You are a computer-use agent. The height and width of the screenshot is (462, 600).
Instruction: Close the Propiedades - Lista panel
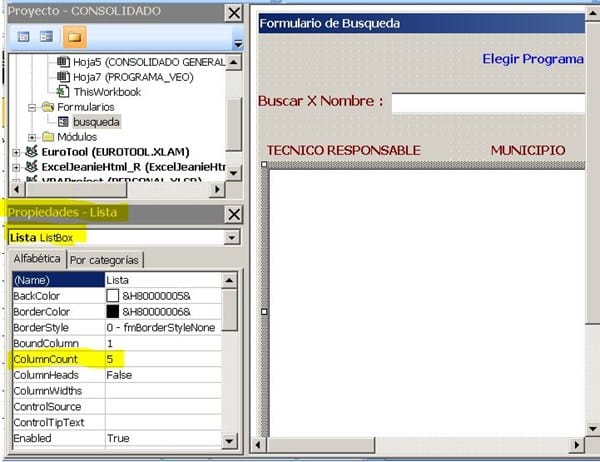234,214
